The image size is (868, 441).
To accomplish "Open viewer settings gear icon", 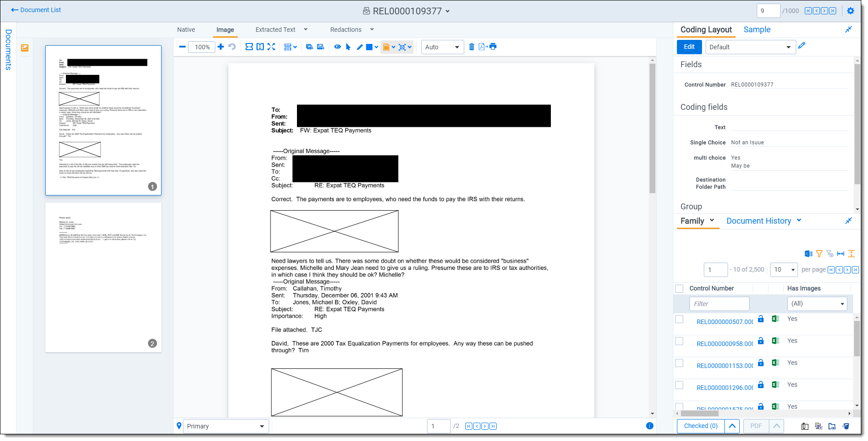I will (x=851, y=11).
